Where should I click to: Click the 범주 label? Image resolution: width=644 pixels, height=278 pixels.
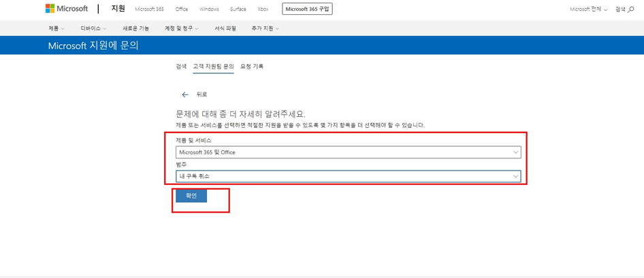(180, 164)
